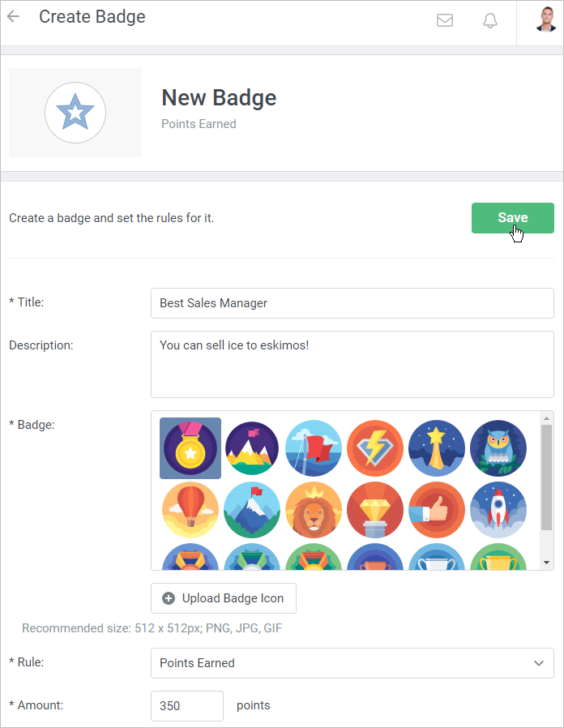This screenshot has width=564, height=728.
Task: Select the lightning bolt badge icon
Action: click(x=374, y=448)
